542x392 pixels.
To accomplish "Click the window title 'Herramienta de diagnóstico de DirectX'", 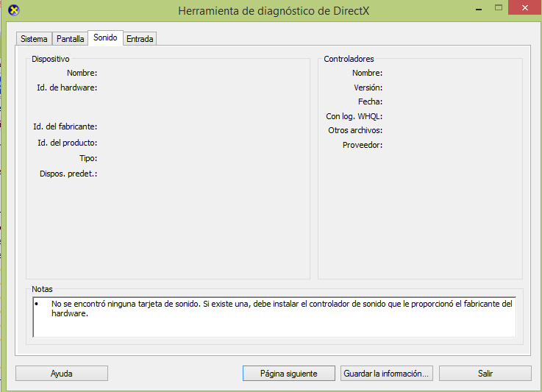I will (274, 11).
